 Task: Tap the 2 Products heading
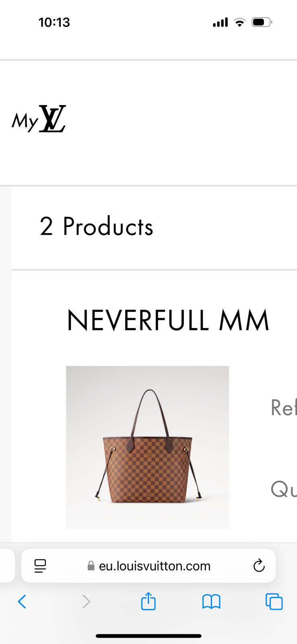96,226
